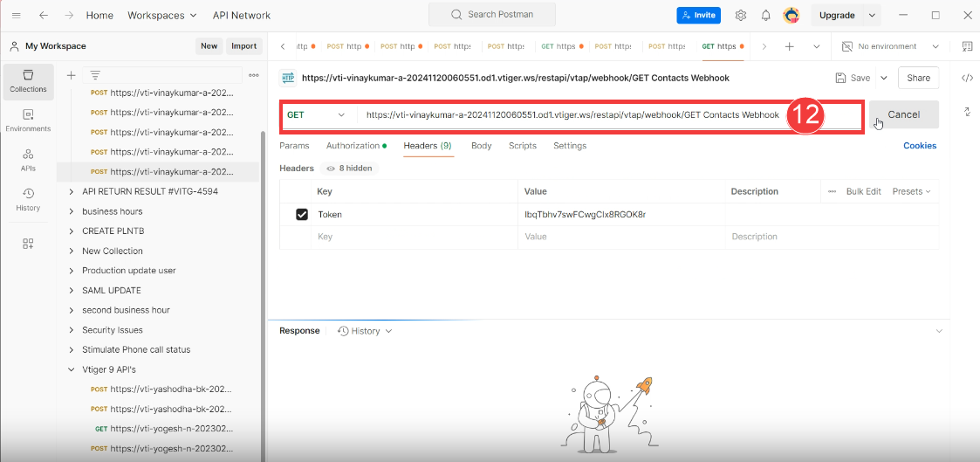
Task: Open the request tabs list dropdown
Action: coord(816,46)
